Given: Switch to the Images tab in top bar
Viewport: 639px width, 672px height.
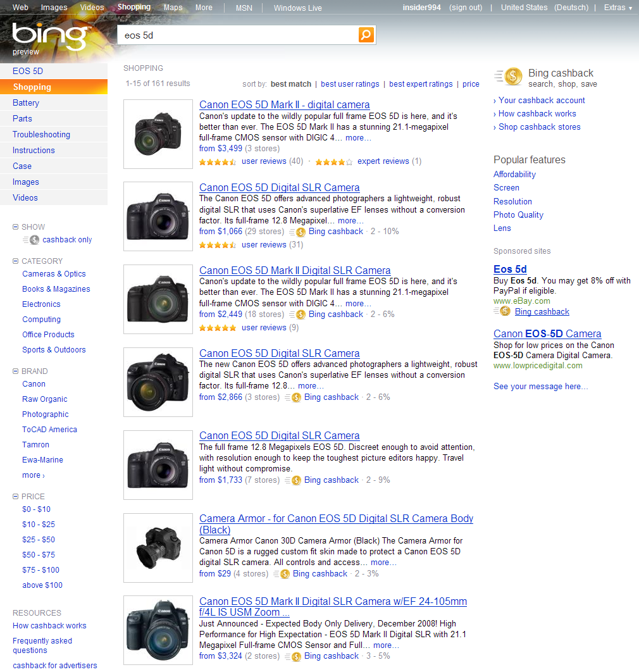Looking at the screenshot, I should click(x=54, y=8).
